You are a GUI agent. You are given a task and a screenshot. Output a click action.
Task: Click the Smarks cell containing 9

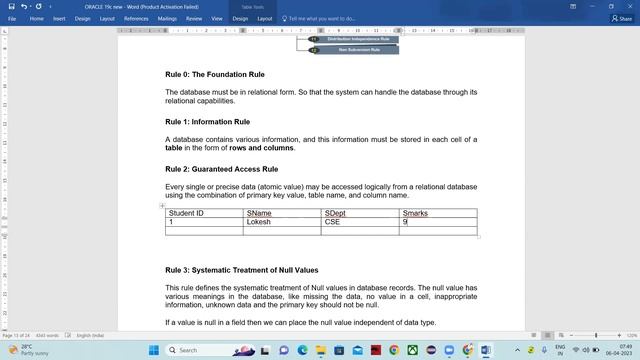(x=438, y=222)
